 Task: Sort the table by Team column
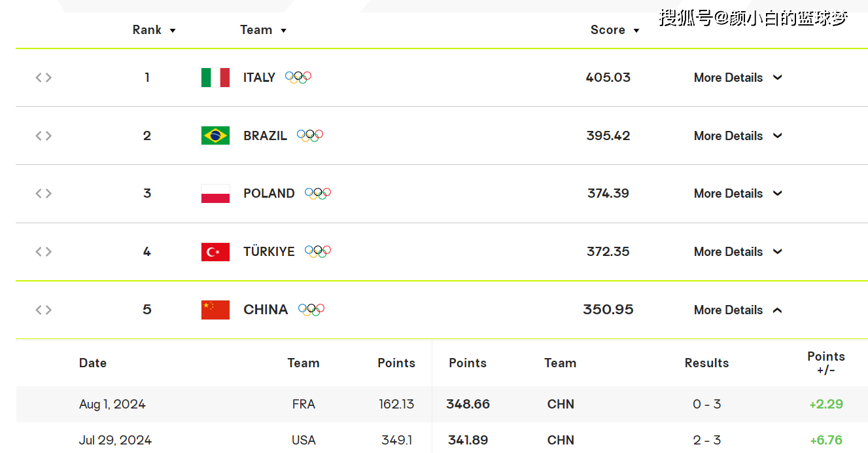click(x=264, y=30)
